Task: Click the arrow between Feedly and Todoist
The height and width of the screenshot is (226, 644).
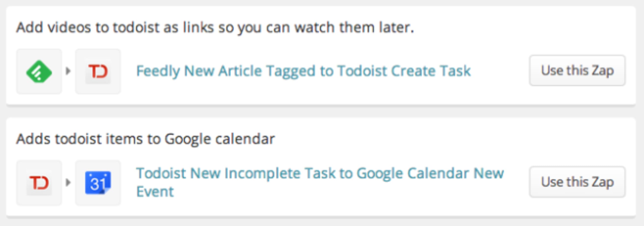Action: 68,71
